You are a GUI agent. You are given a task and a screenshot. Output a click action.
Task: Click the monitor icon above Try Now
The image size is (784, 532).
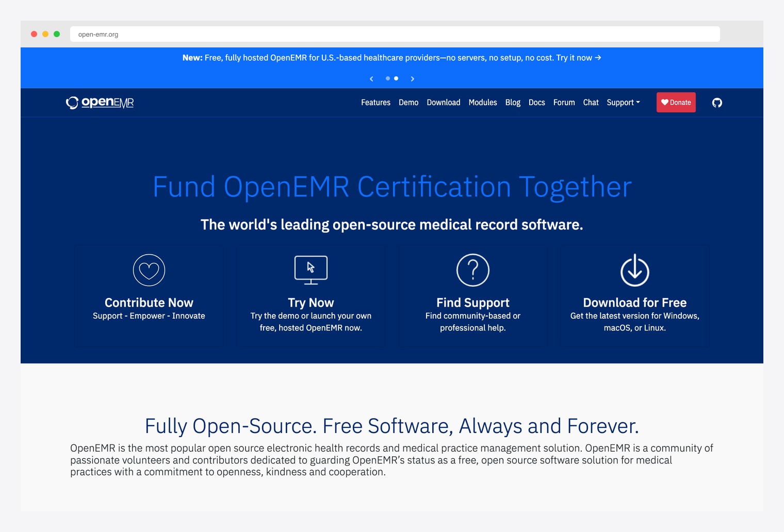pos(311,270)
